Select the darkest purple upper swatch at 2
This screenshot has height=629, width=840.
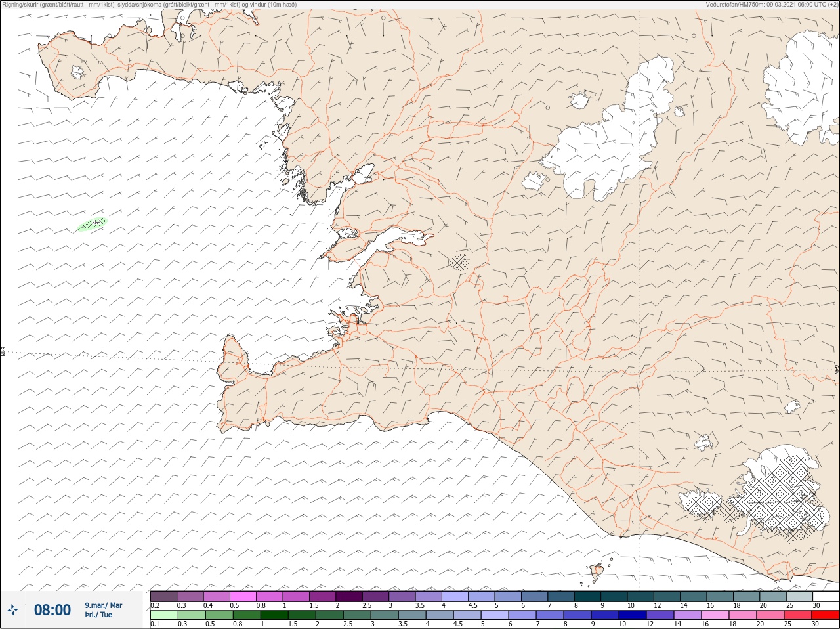point(349,596)
